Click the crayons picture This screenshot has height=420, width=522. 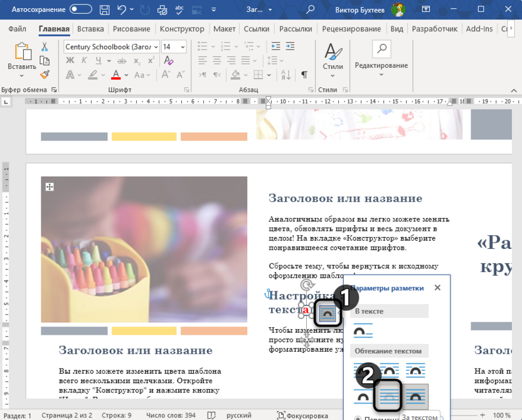(144, 249)
